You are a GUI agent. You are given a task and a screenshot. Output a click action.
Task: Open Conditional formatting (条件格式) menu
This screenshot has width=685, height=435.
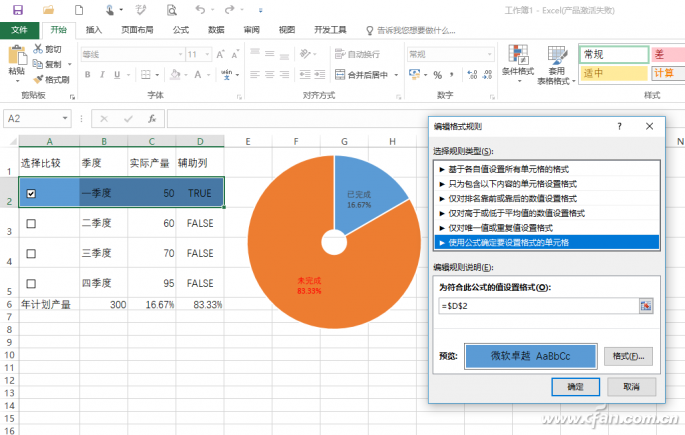[518, 64]
